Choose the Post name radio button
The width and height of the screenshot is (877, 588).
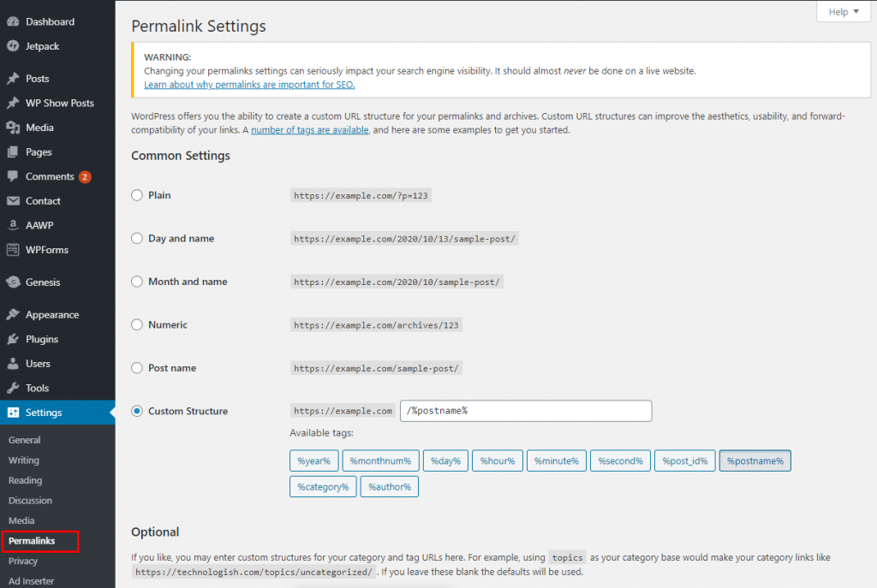coord(137,368)
